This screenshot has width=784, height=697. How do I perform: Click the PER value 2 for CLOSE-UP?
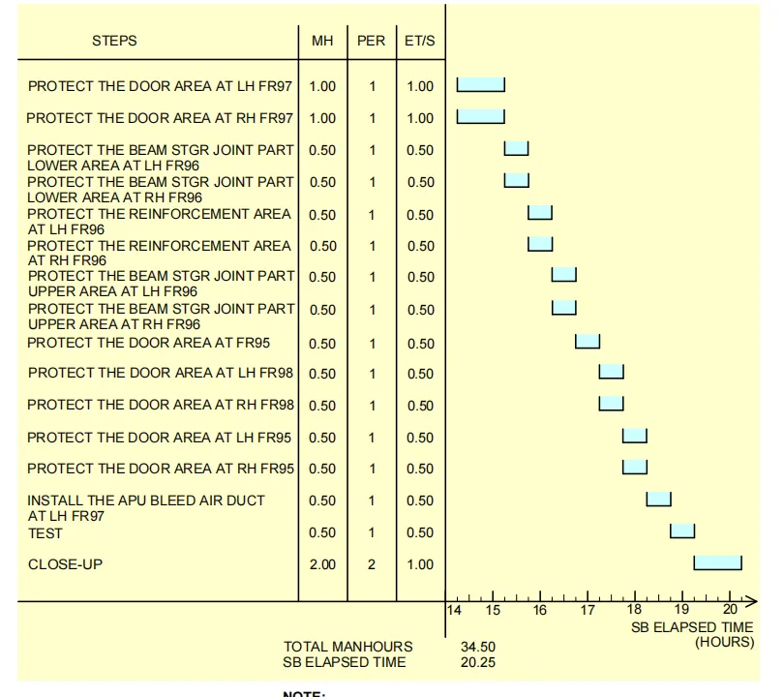coord(372,564)
